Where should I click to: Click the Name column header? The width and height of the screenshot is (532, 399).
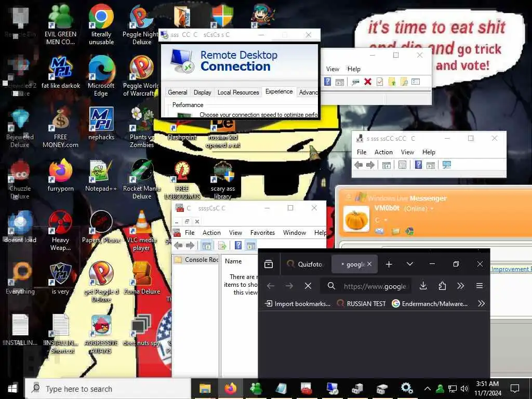click(x=233, y=261)
